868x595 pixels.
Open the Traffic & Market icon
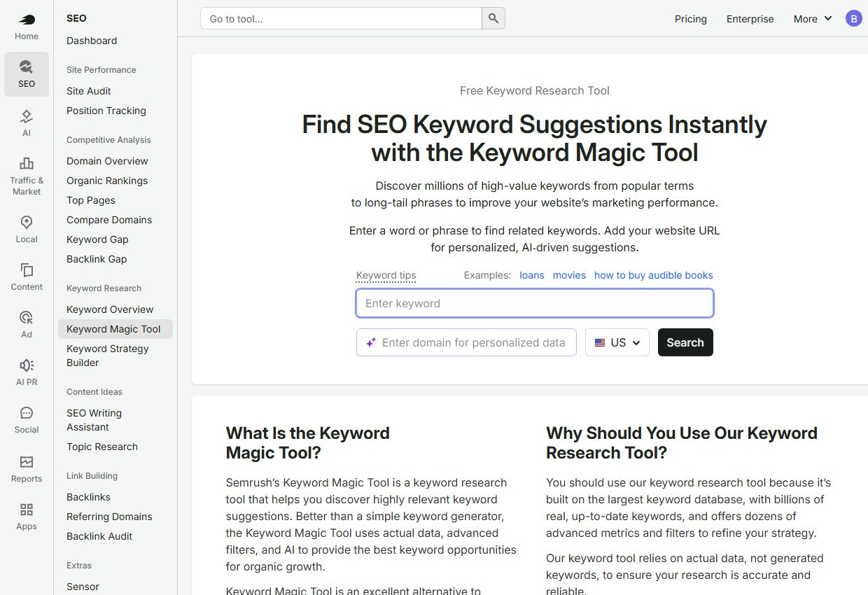coord(27,163)
